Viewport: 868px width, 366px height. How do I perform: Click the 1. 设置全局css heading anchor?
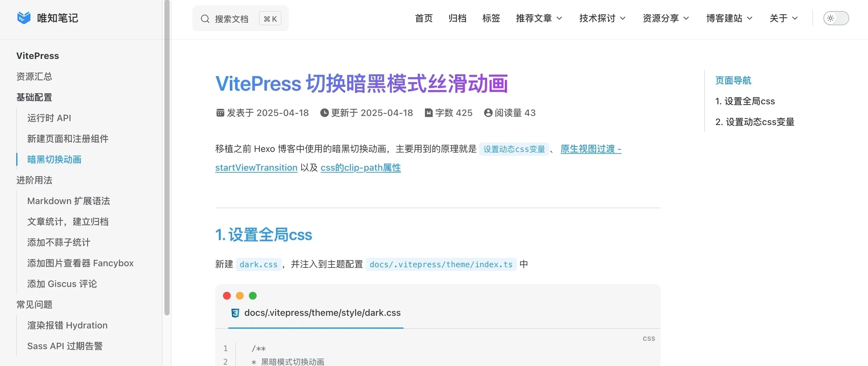click(x=263, y=235)
